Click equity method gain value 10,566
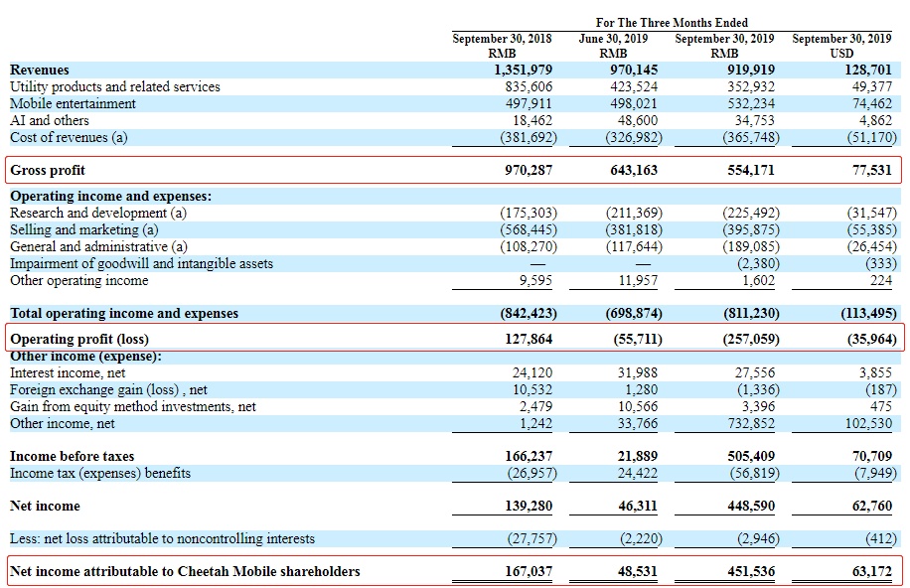Screen dimensions: 910x588 pyautogui.click(x=638, y=407)
